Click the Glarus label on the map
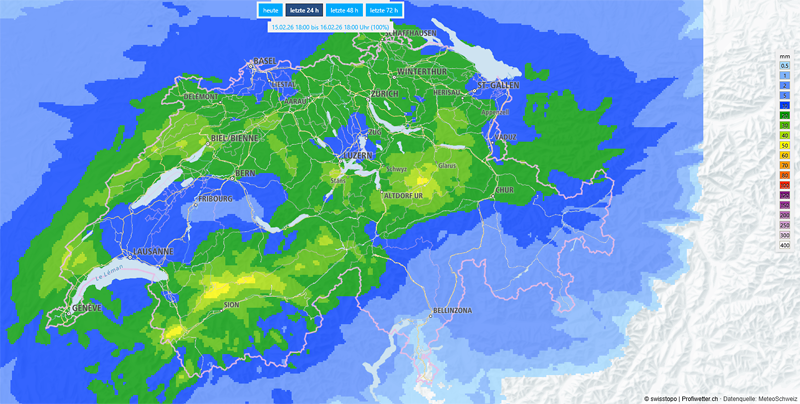This screenshot has width=800, height=404. pyautogui.click(x=446, y=166)
